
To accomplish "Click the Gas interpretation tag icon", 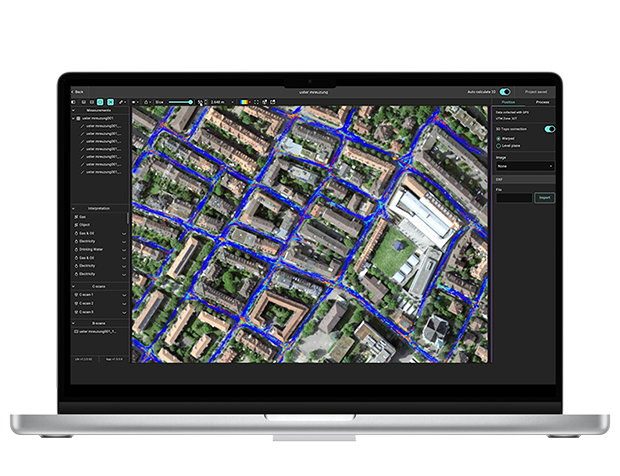I will (76, 217).
